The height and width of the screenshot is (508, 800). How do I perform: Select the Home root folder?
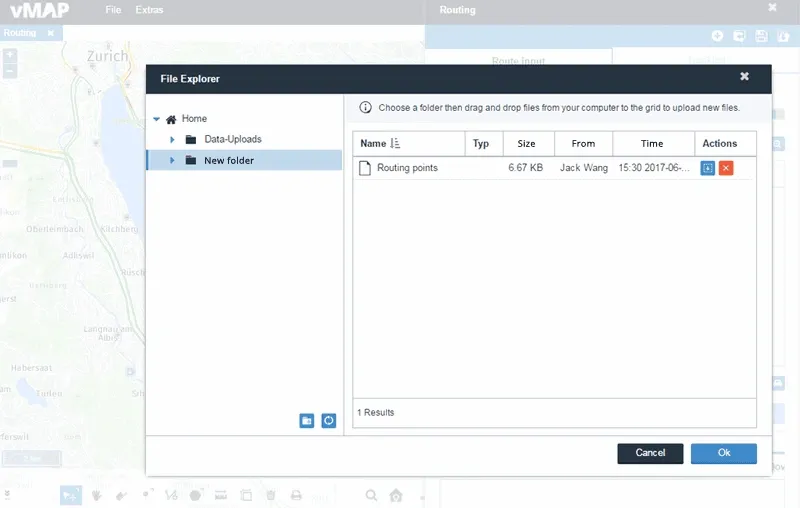pyautogui.click(x=194, y=118)
